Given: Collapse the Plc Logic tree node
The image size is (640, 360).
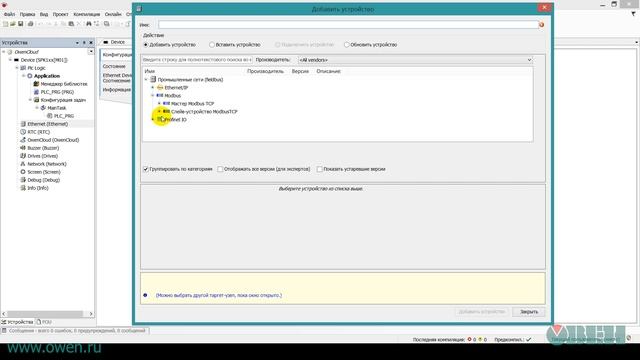Looking at the screenshot, I should (17, 68).
